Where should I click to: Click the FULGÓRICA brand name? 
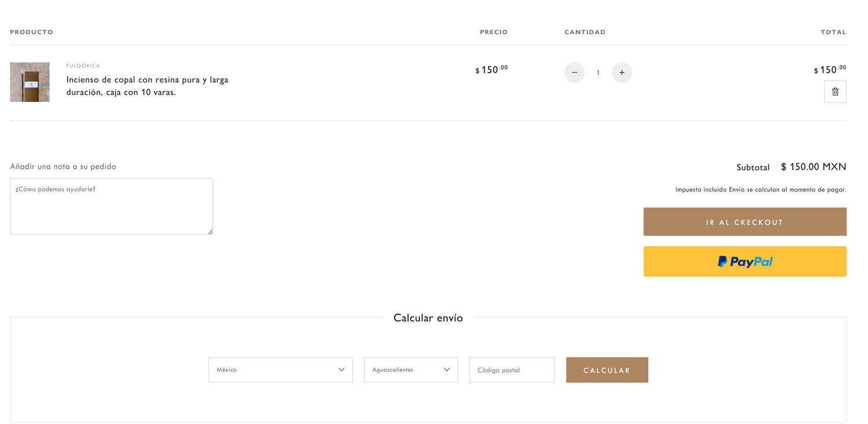pyautogui.click(x=83, y=66)
